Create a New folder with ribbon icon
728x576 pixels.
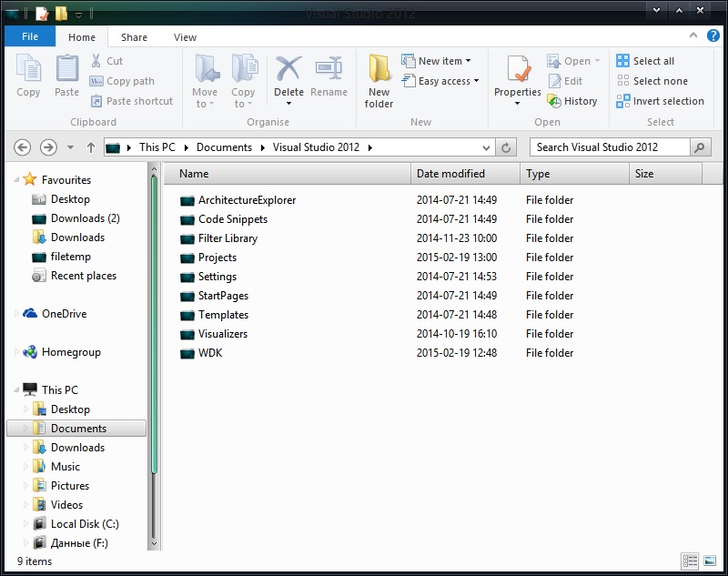point(379,68)
